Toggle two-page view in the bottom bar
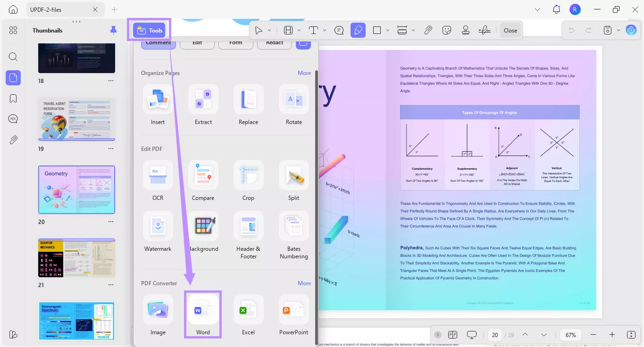The image size is (644, 347). pos(452,334)
